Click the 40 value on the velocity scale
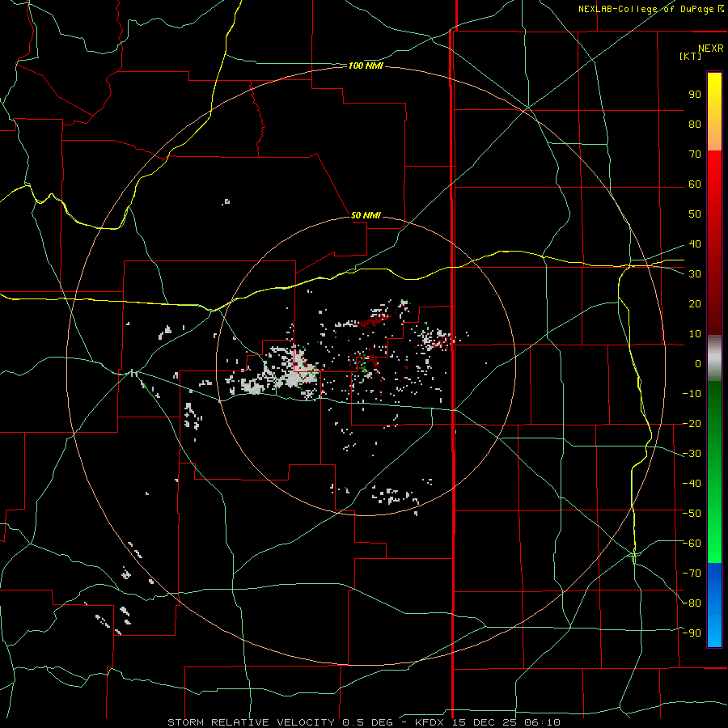The image size is (728, 728). 695,243
